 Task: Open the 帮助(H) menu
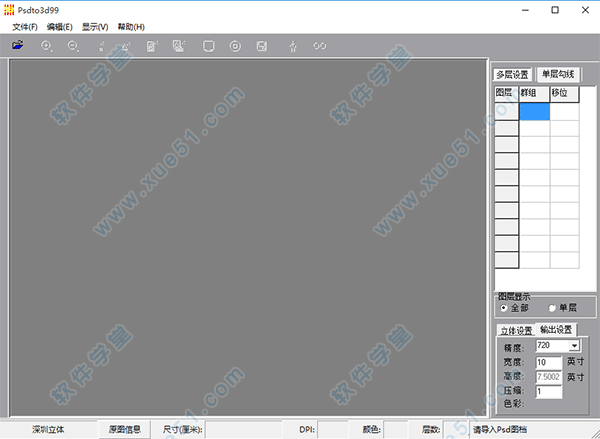[131, 27]
